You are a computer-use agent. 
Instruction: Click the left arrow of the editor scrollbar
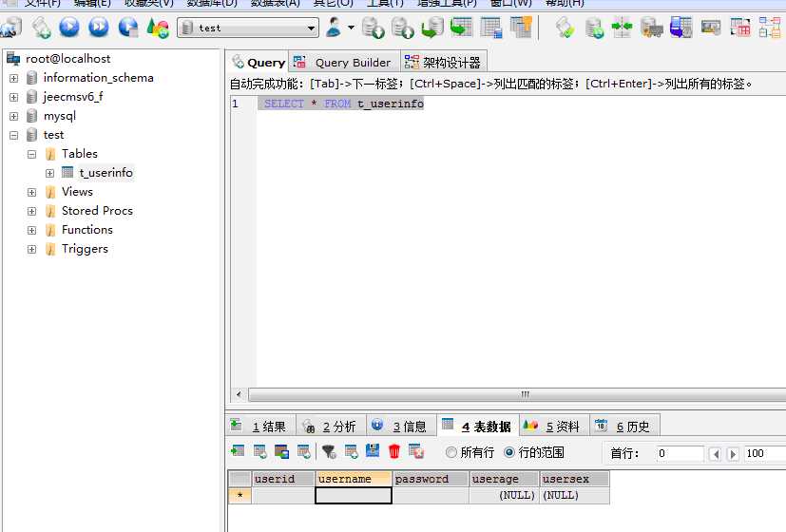(x=239, y=394)
